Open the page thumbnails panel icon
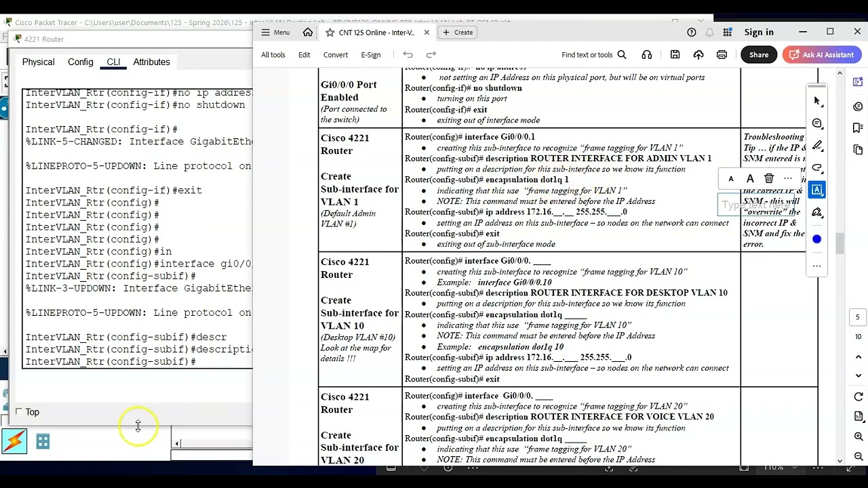 click(x=858, y=150)
